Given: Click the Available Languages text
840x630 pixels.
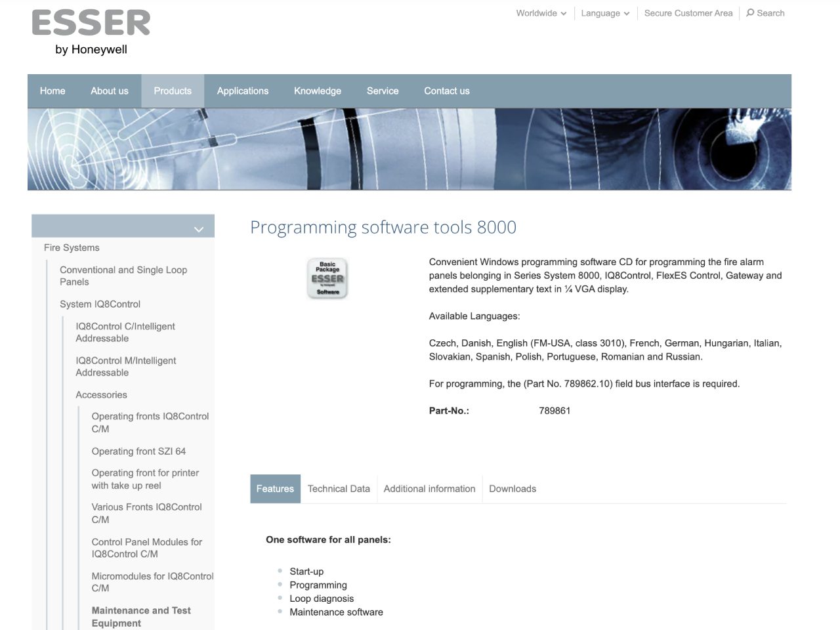Looking at the screenshot, I should tap(474, 316).
